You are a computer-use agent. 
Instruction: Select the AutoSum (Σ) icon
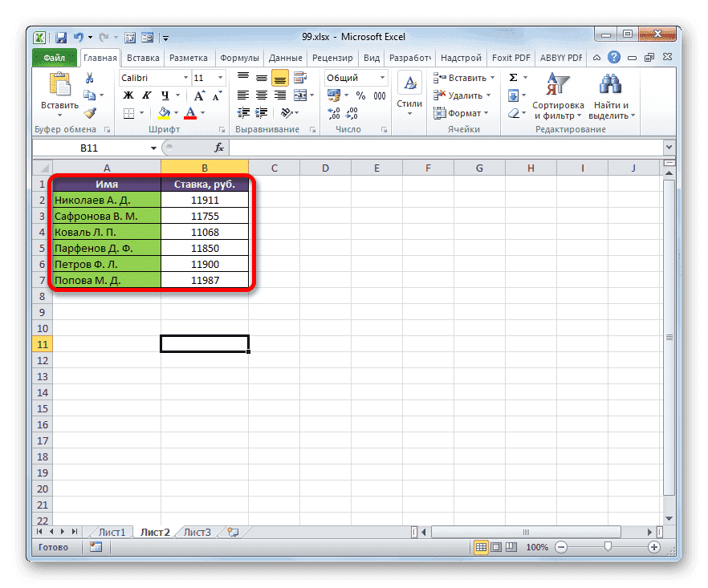(x=511, y=77)
